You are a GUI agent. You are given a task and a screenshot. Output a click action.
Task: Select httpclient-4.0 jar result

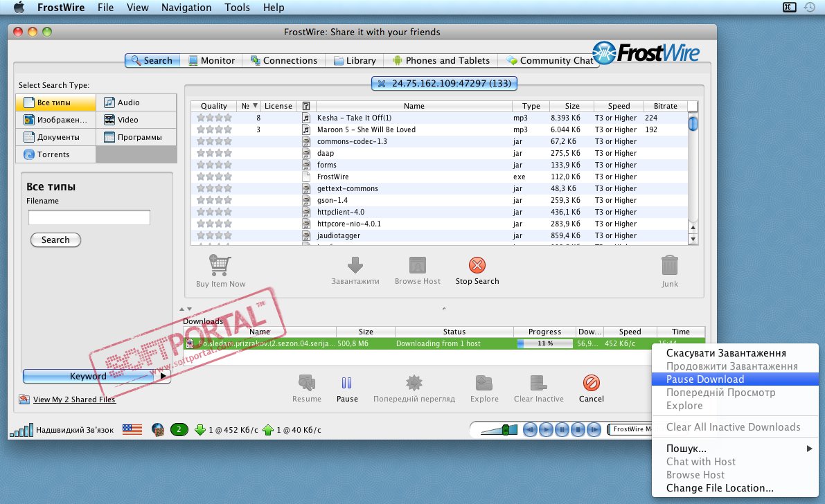(x=439, y=212)
